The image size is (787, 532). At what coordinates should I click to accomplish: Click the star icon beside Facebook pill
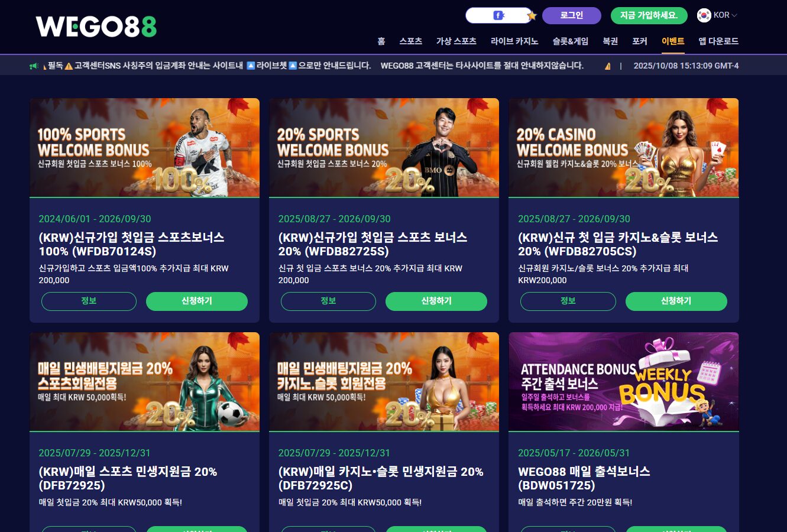[532, 16]
